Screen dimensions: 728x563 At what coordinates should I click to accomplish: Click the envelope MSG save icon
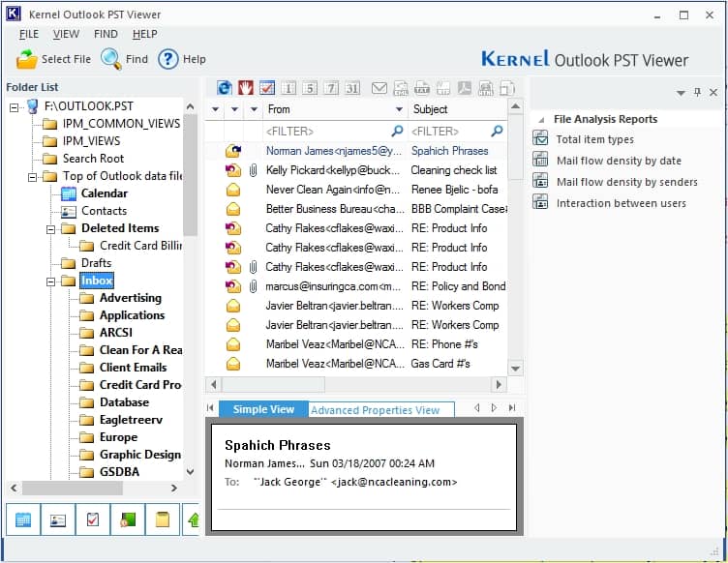pos(379,88)
